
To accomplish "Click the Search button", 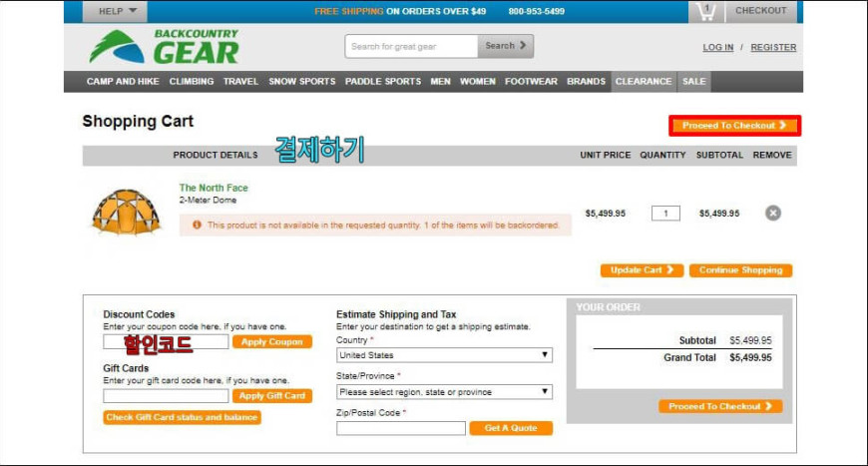I will [x=506, y=46].
